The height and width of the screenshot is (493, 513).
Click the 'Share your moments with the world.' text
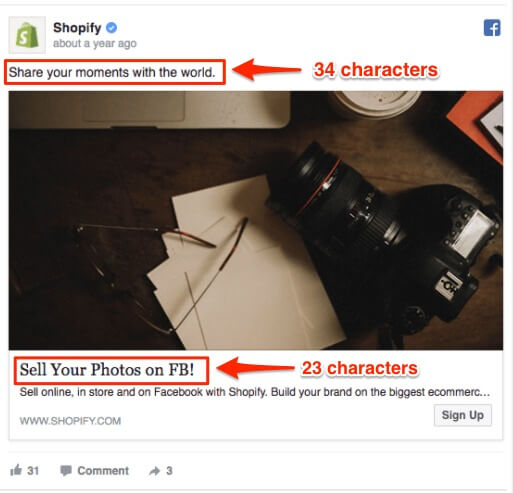[112, 72]
